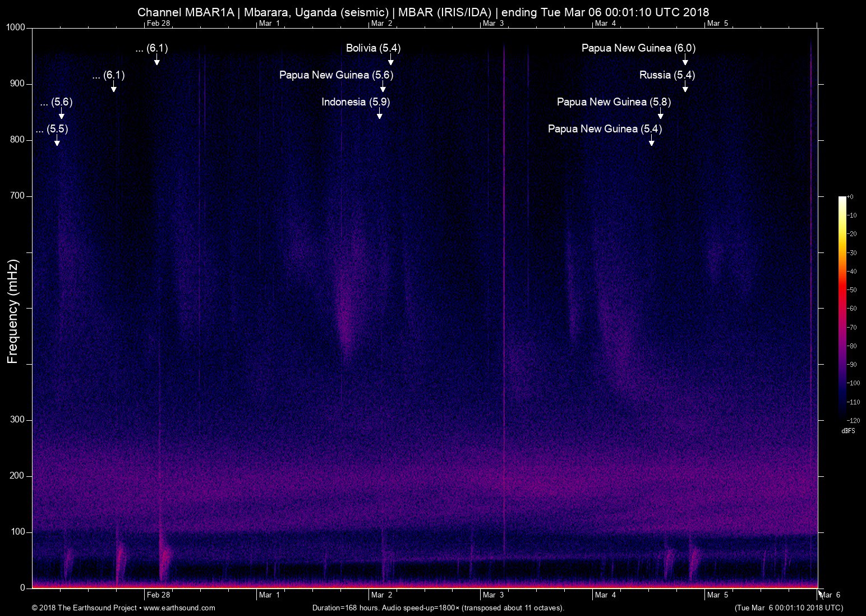This screenshot has width=866, height=616.
Task: Click the arrow under Papua New Guinea (5.6)
Action: tap(383, 88)
